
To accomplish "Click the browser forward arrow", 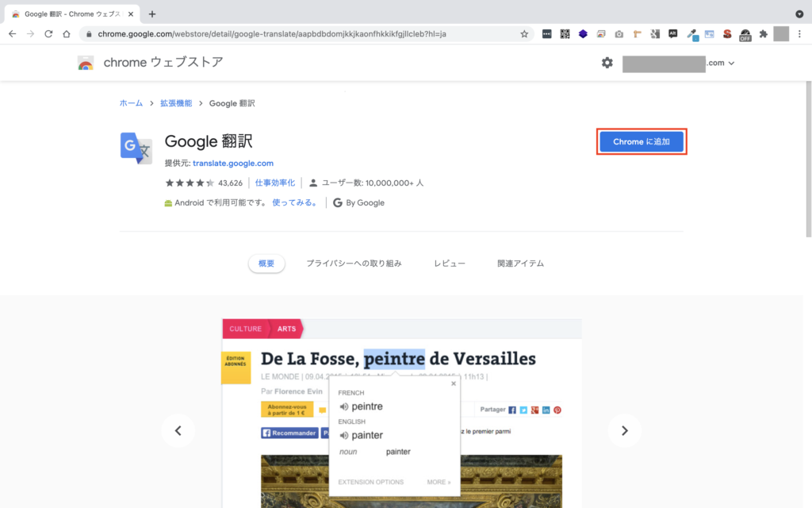I will click(31, 33).
